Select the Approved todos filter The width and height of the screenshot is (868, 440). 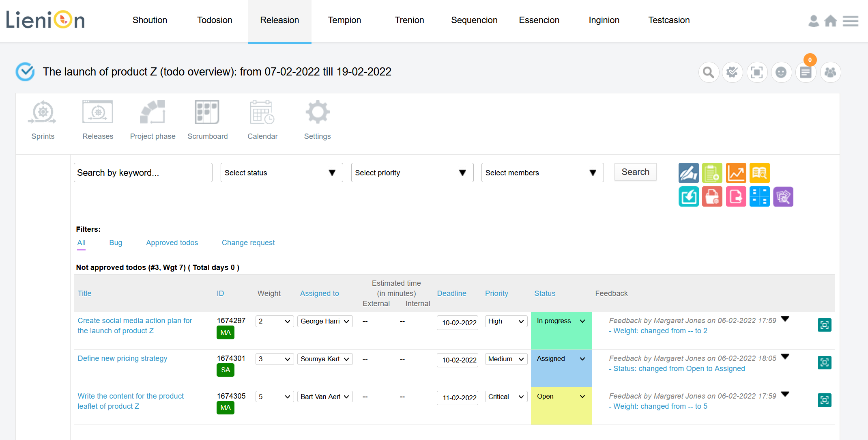172,243
